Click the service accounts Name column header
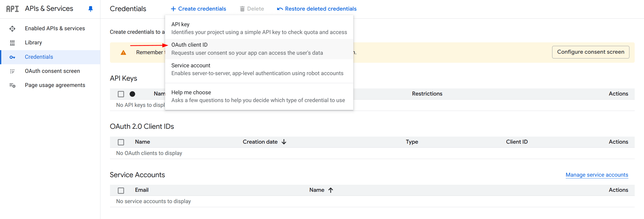The height and width of the screenshot is (219, 644). [x=317, y=190]
